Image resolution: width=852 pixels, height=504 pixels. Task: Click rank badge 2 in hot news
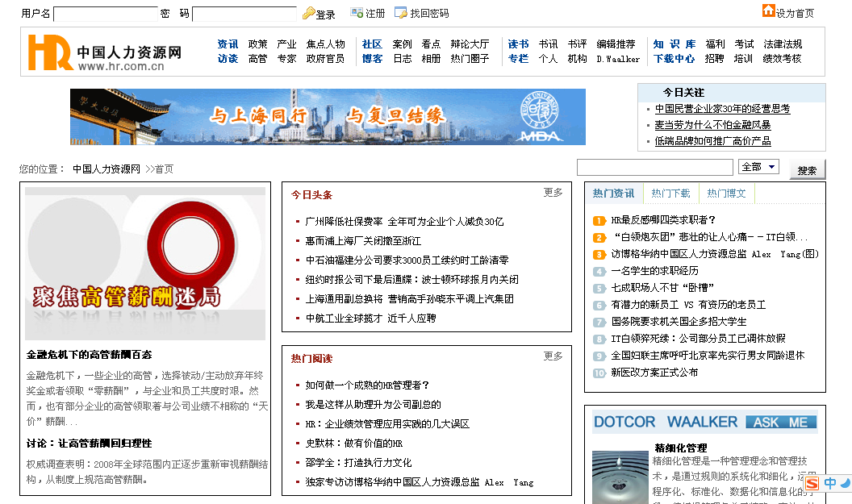click(x=599, y=237)
